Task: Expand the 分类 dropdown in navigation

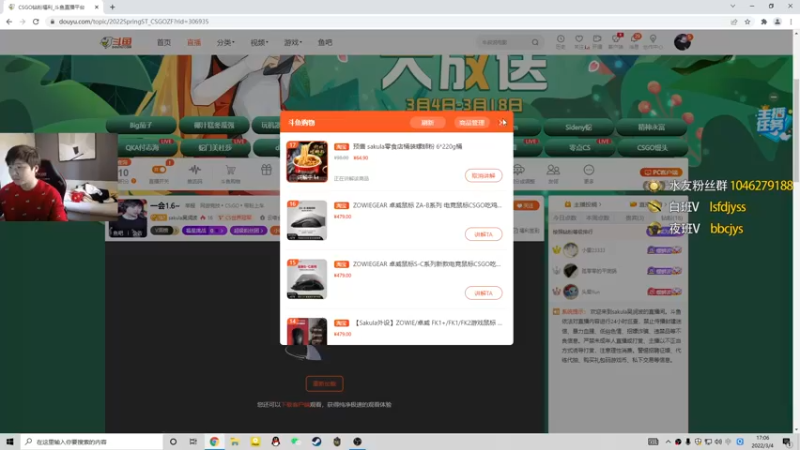Action: point(226,42)
